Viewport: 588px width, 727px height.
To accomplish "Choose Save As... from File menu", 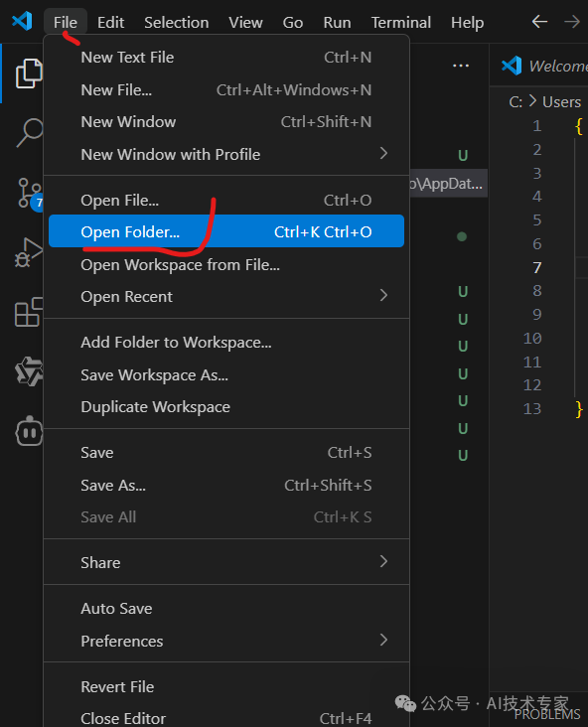I will 226,485.
